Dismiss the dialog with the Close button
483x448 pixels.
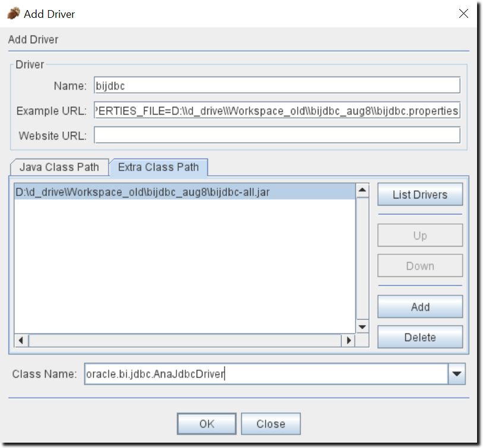(271, 424)
